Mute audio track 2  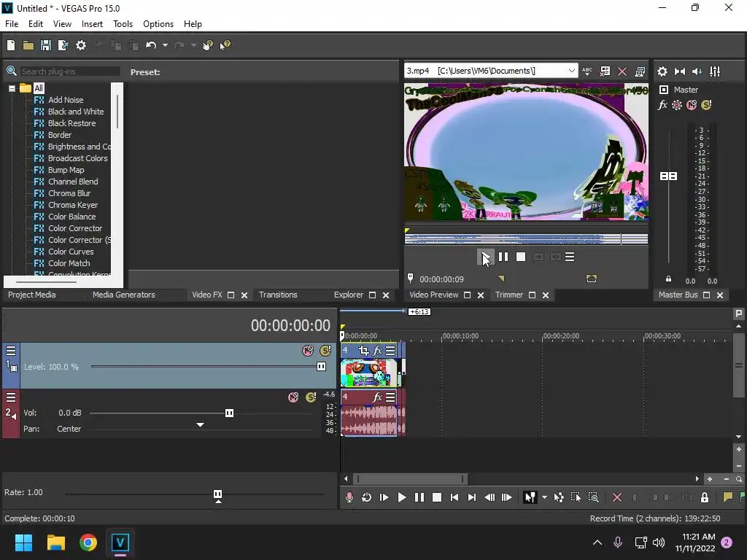coord(293,397)
